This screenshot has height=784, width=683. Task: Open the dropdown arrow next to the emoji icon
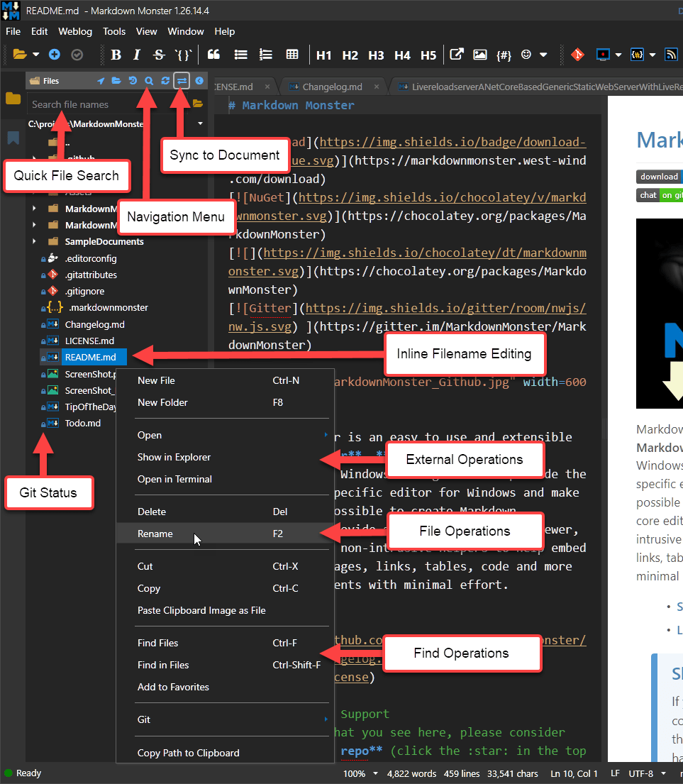point(543,55)
